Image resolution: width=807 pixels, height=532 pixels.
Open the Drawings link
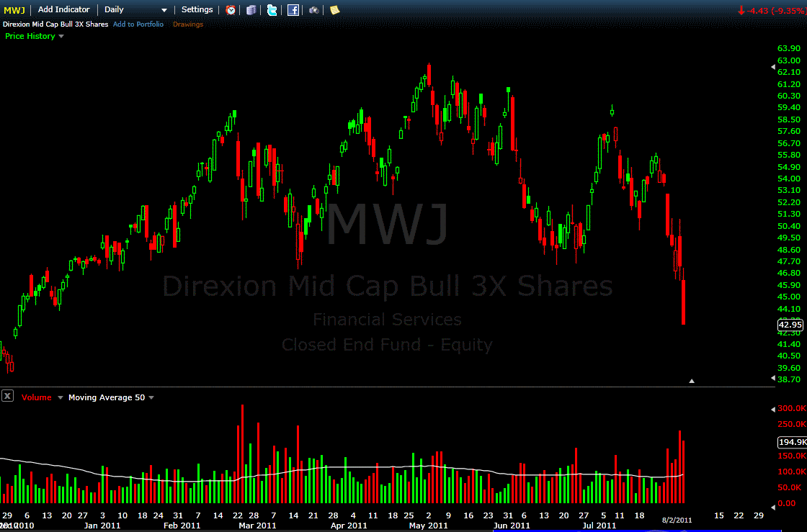(188, 24)
